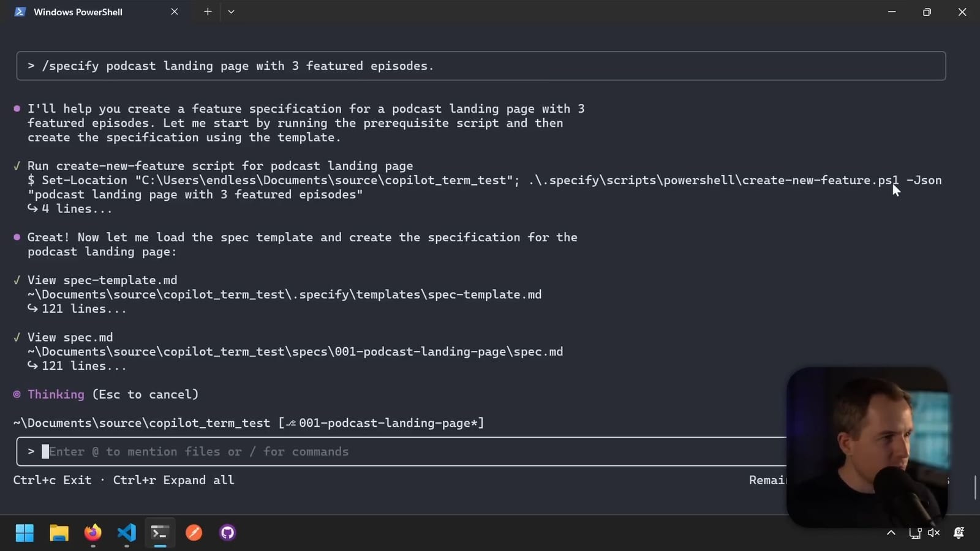This screenshot has width=980, height=551.
Task: Launch Firefox from the taskbar
Action: point(92,533)
